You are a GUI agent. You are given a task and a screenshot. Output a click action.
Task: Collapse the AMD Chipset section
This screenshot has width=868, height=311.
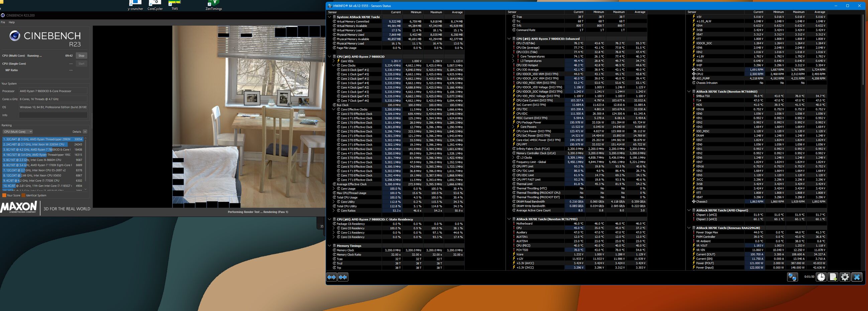coord(689,210)
